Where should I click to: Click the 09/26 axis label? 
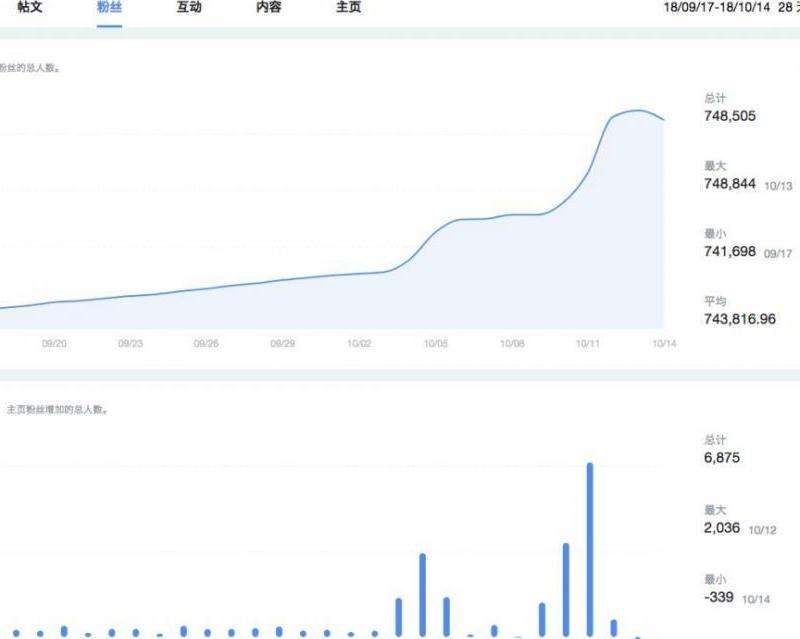(x=206, y=343)
